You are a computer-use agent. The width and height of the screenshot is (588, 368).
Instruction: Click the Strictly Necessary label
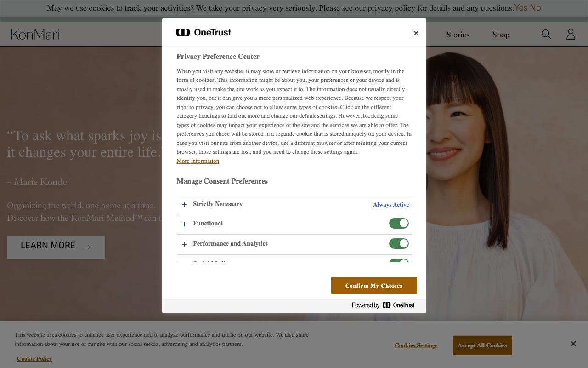pyautogui.click(x=218, y=204)
